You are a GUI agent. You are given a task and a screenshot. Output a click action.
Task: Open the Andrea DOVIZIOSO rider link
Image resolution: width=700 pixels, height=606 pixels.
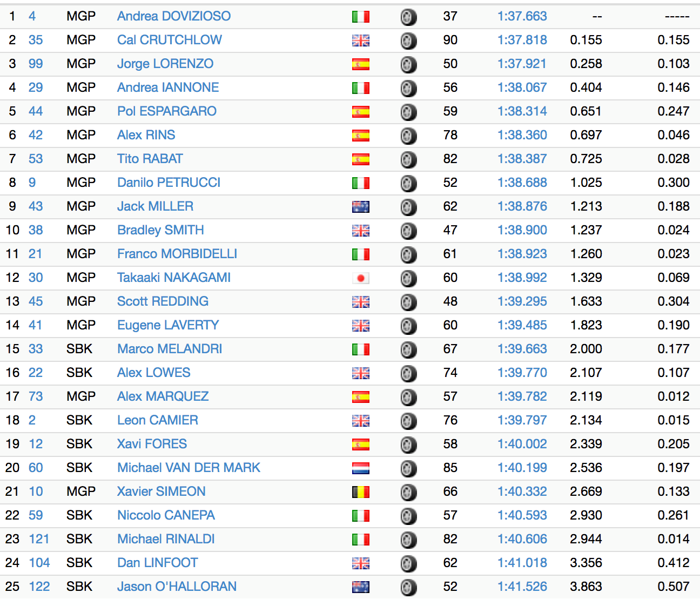(173, 16)
